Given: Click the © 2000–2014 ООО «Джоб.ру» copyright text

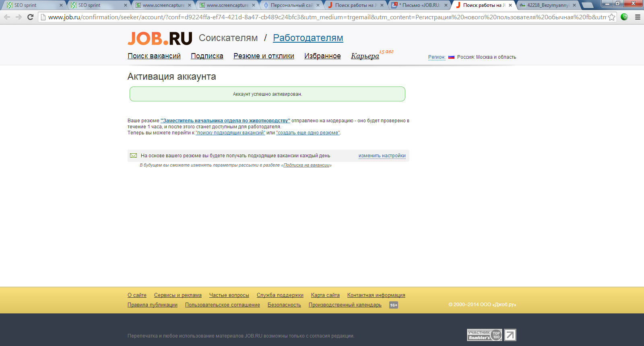Looking at the screenshot, I should point(482,305).
